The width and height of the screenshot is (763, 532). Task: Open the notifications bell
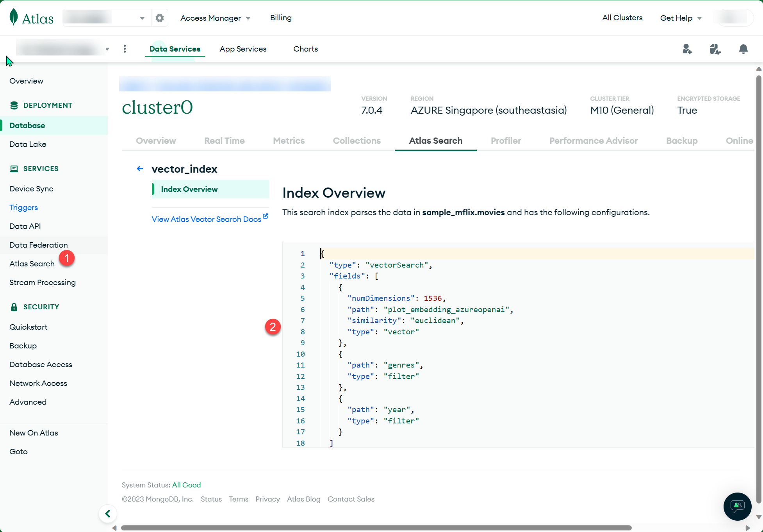point(743,49)
